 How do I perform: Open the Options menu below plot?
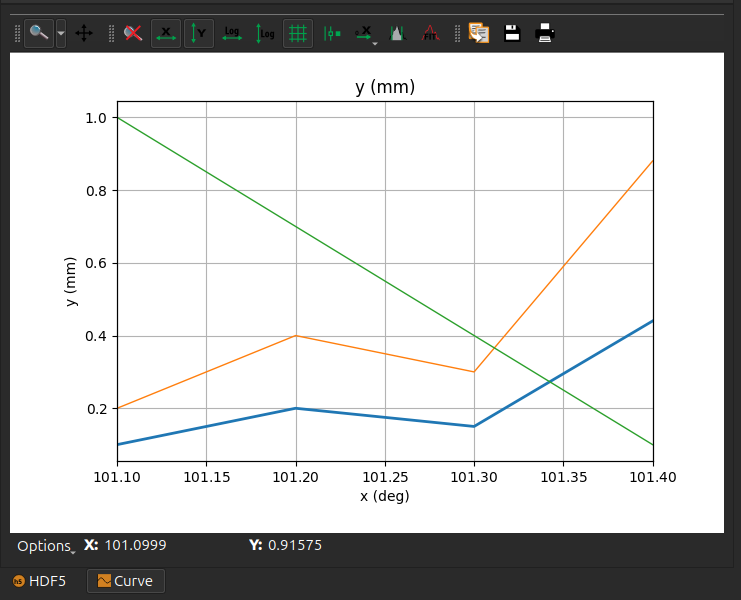46,546
